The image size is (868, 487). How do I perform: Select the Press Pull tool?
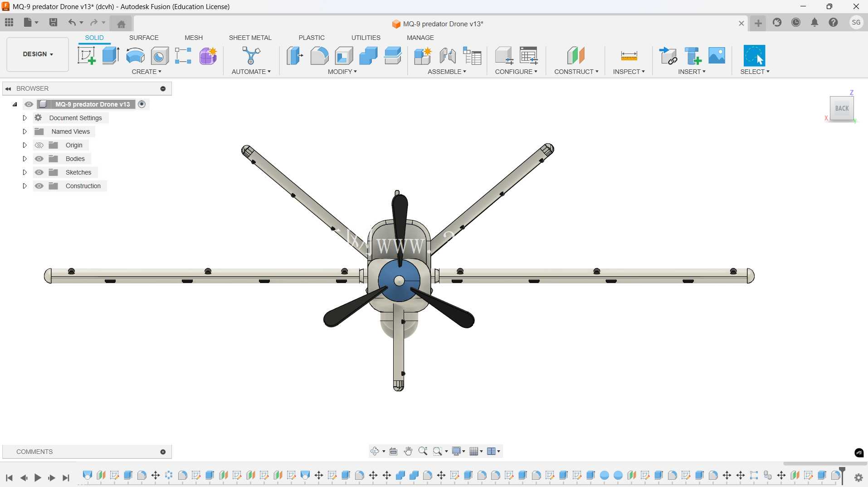click(295, 56)
